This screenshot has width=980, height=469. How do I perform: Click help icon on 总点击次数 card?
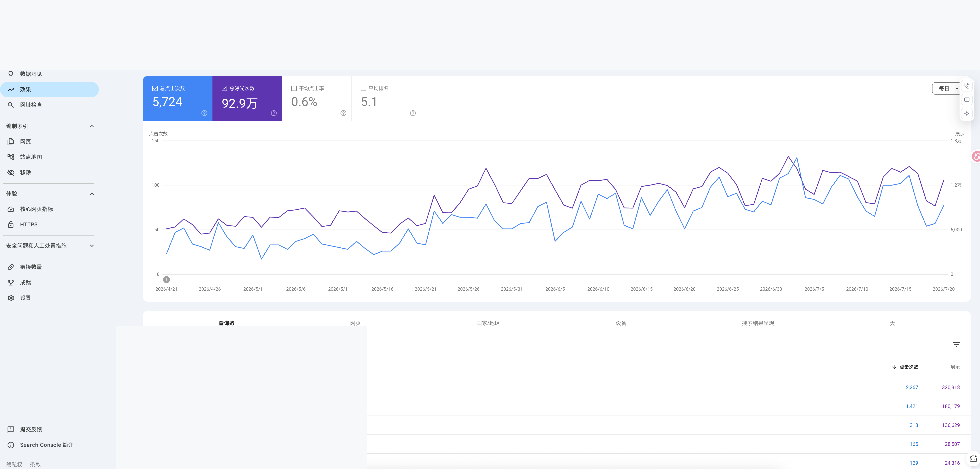pos(204,113)
